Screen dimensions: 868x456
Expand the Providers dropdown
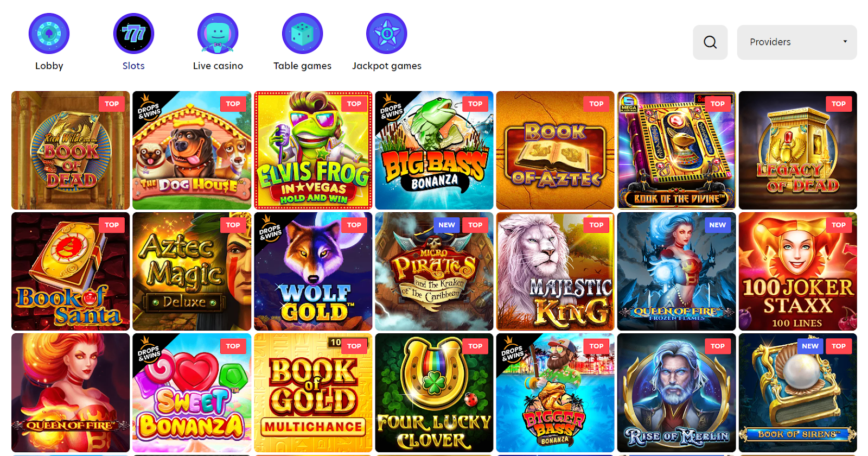pos(796,42)
